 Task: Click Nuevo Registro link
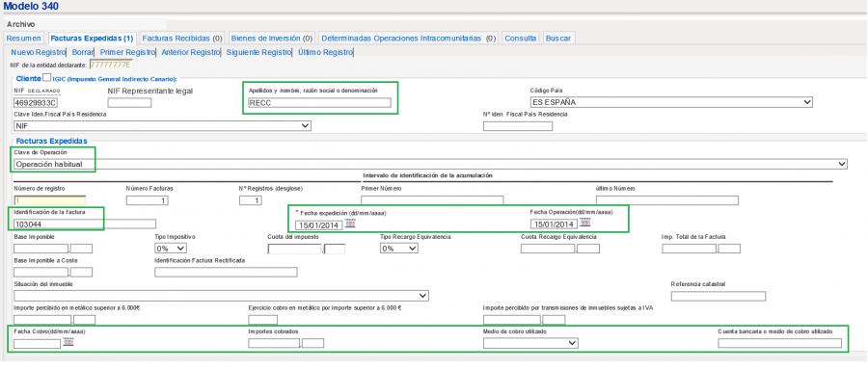(39, 53)
